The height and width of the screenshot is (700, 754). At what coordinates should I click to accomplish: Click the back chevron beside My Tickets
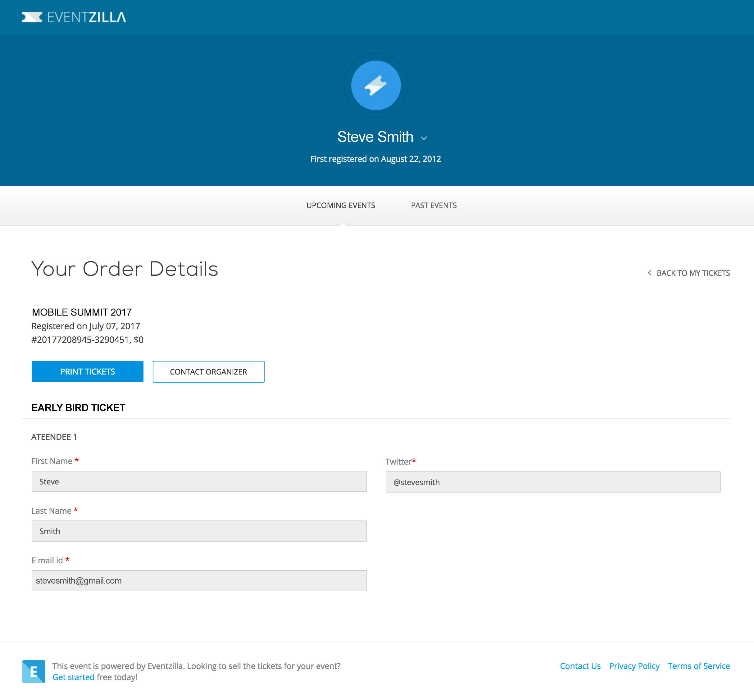pos(649,273)
